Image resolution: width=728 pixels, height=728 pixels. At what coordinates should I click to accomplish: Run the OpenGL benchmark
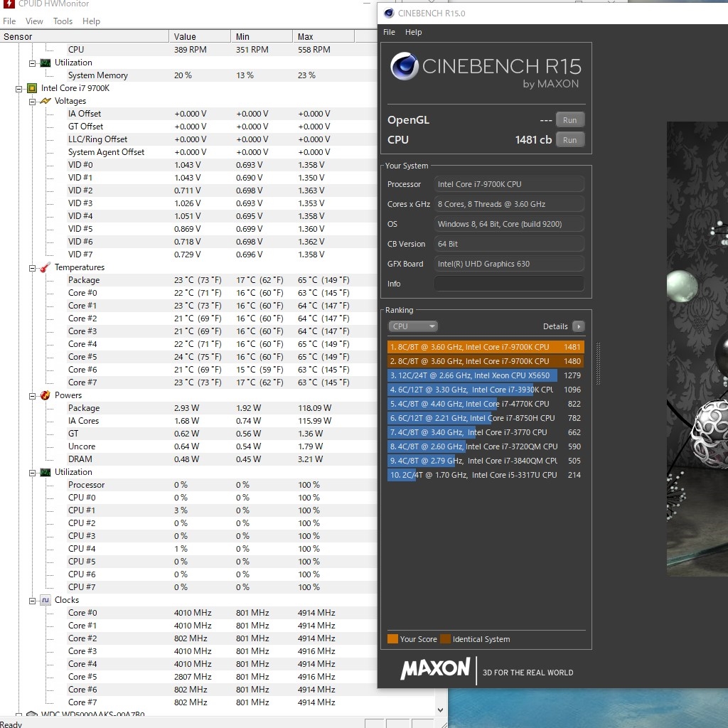click(x=569, y=119)
